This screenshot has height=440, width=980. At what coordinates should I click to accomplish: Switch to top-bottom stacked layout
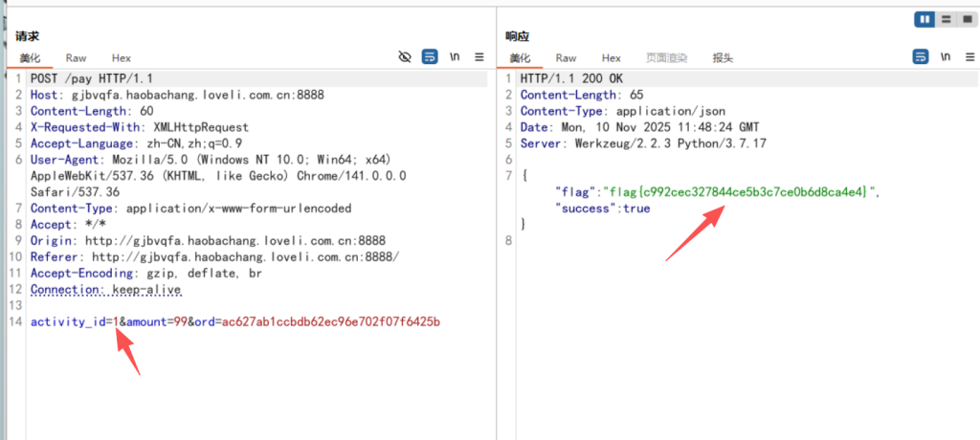pos(945,19)
